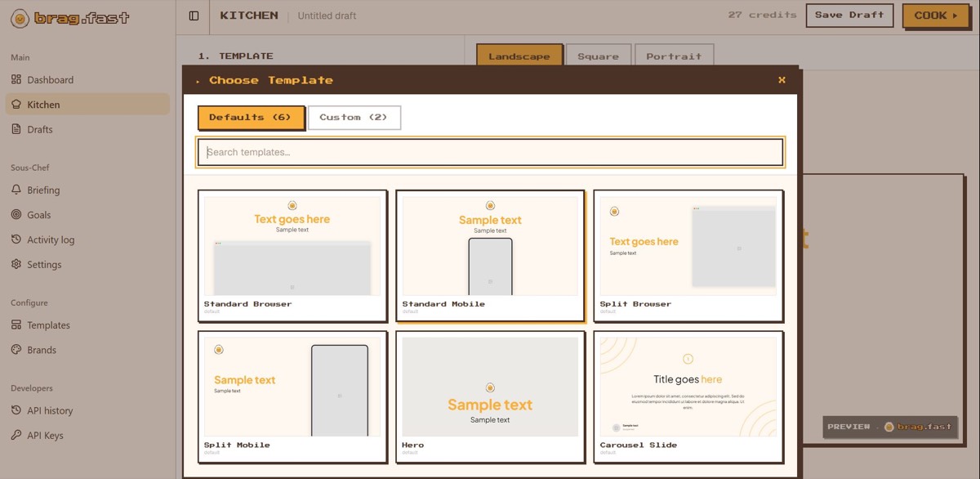Click the 27 credits text
Image resolution: width=980 pixels, height=479 pixels.
coord(762,15)
